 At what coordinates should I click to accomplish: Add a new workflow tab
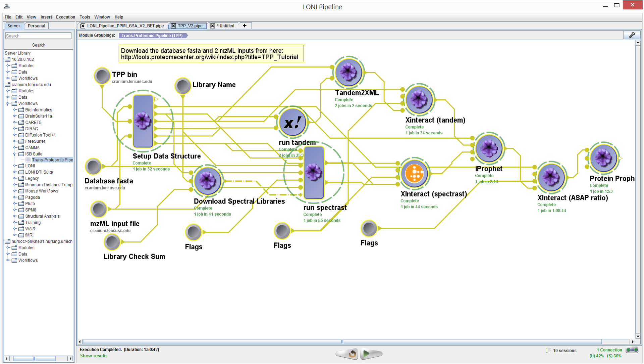click(x=245, y=26)
